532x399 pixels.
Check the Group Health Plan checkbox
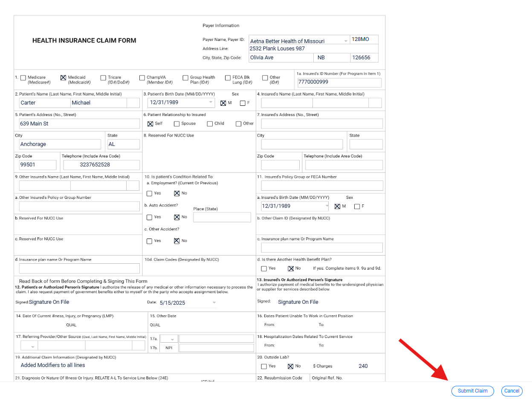point(185,78)
